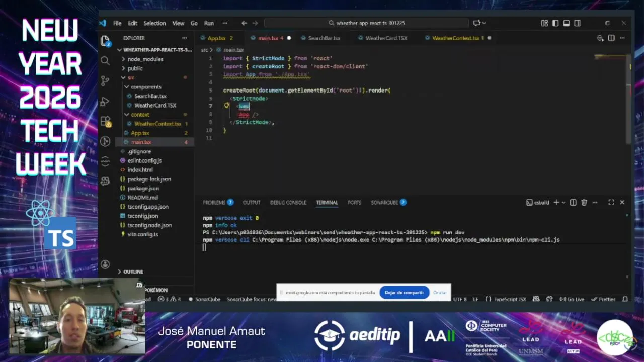Click the Ocultar link in the sharing bar
Screen dimensions: 644x362
(x=440, y=293)
